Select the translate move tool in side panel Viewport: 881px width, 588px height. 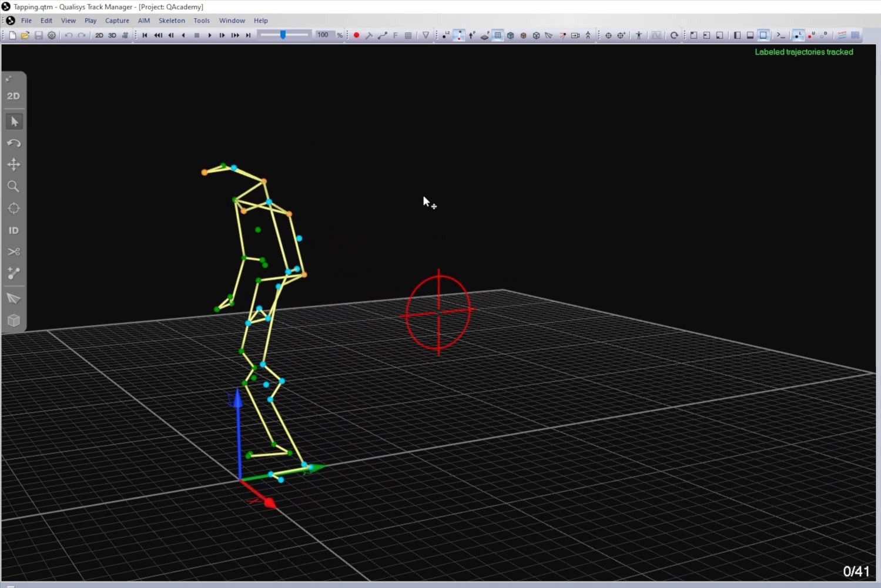pos(14,164)
